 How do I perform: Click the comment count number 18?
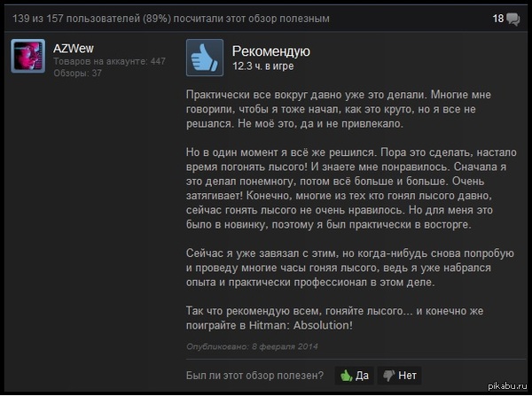(x=498, y=19)
